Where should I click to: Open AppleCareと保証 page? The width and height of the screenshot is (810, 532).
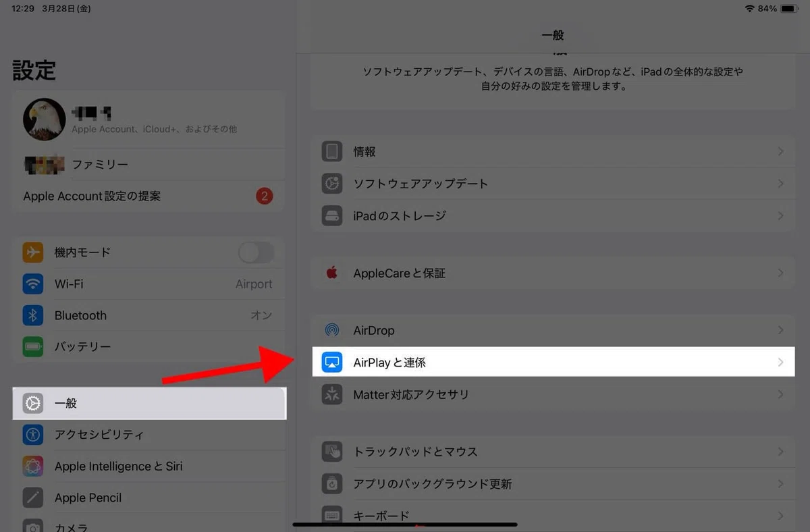pyautogui.click(x=553, y=273)
